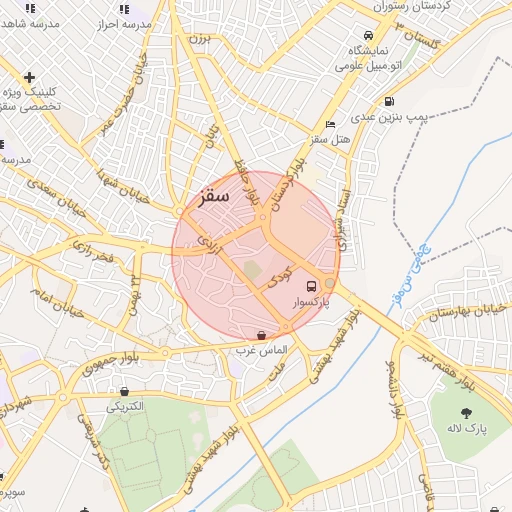Select the hotel bed icon for هتل سقز
The width and height of the screenshot is (512, 512).
click(330, 125)
